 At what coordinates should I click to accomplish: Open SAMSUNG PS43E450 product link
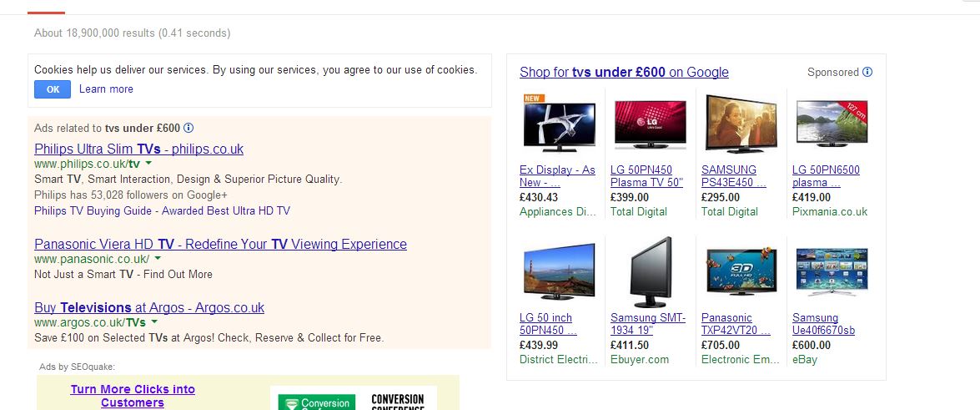click(x=734, y=176)
